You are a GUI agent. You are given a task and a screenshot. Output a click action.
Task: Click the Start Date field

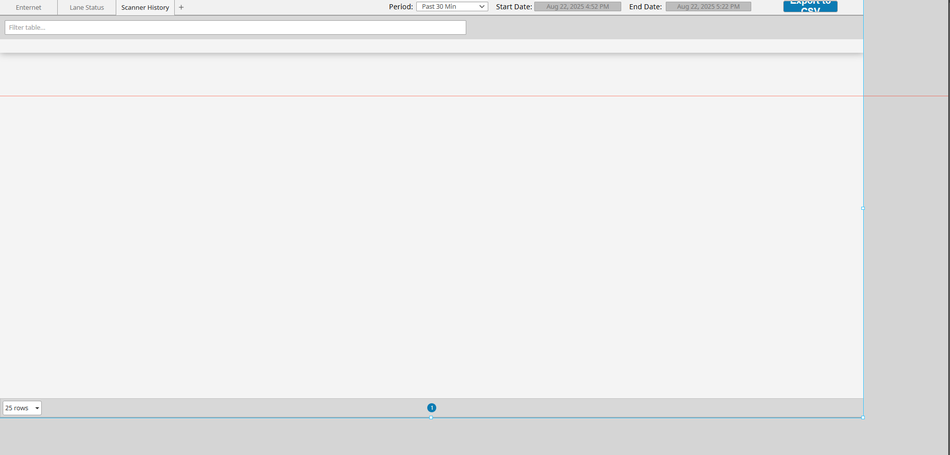pyautogui.click(x=577, y=7)
